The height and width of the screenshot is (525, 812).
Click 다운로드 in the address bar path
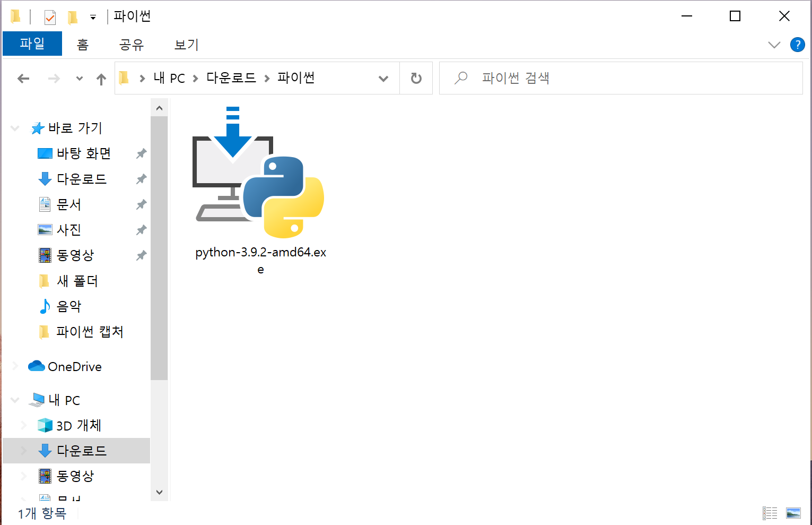pos(231,78)
